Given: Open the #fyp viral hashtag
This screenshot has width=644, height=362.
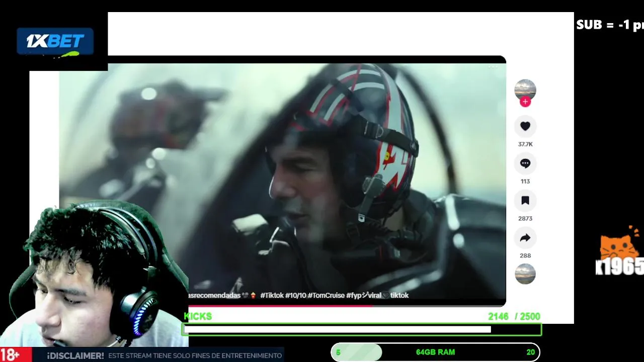Looking at the screenshot, I should click(364, 296).
